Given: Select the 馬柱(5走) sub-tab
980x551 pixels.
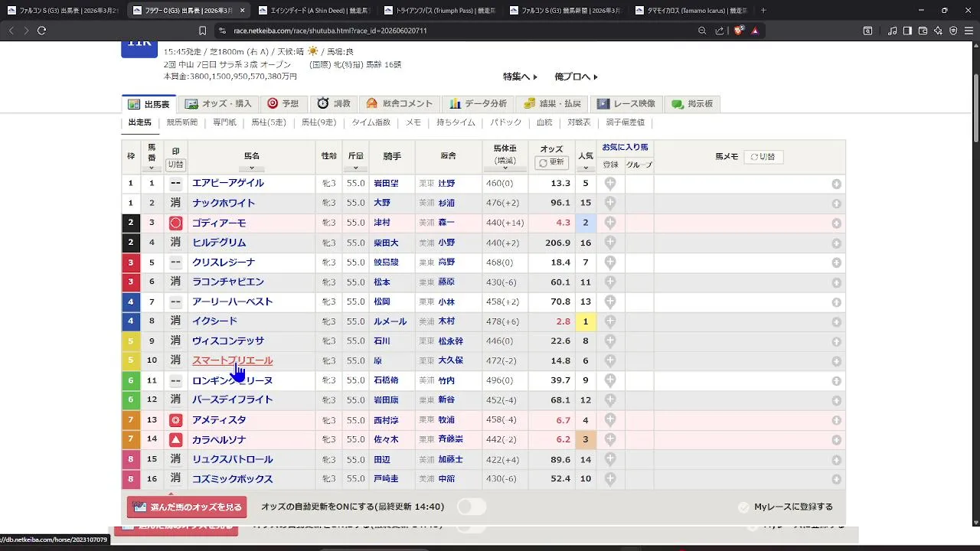Looking at the screenshot, I should coord(269,122).
